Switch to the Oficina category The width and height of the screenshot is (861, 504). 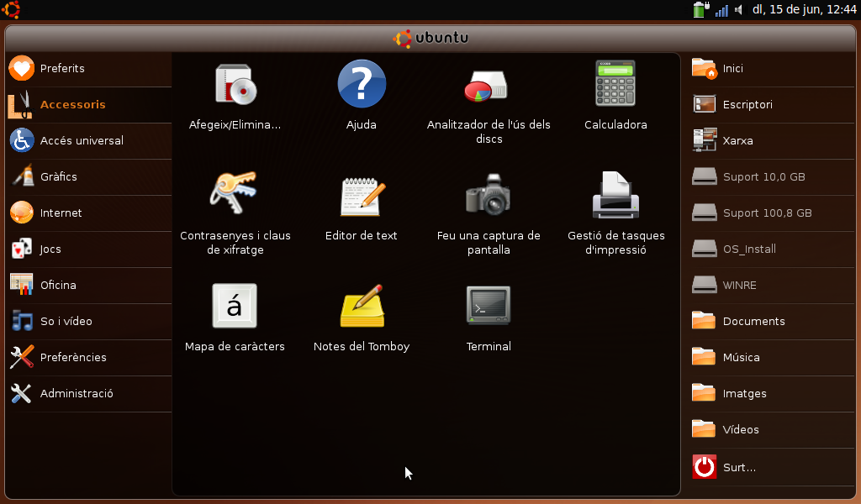tap(89, 286)
